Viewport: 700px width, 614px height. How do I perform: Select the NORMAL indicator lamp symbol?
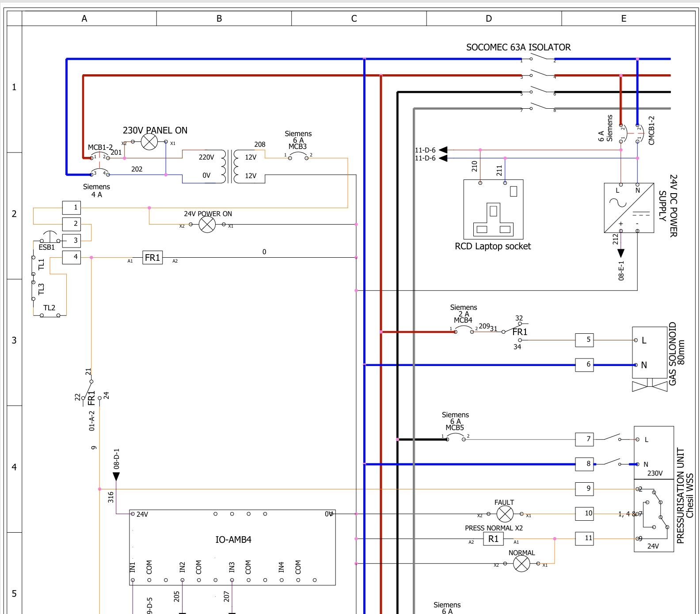[x=521, y=564]
